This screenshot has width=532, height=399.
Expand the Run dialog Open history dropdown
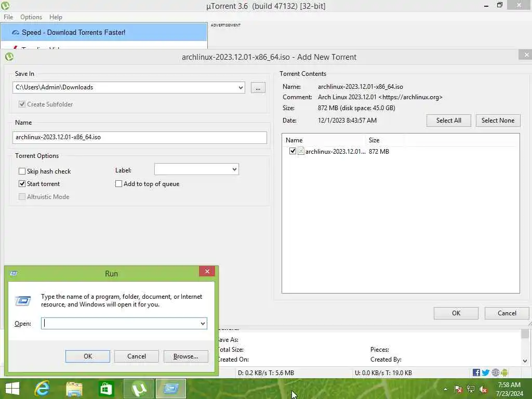[203, 323]
